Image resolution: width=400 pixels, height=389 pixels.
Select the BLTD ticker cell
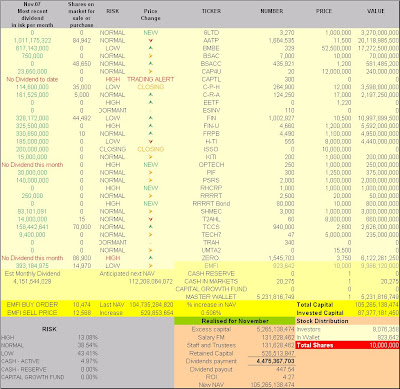click(211, 33)
